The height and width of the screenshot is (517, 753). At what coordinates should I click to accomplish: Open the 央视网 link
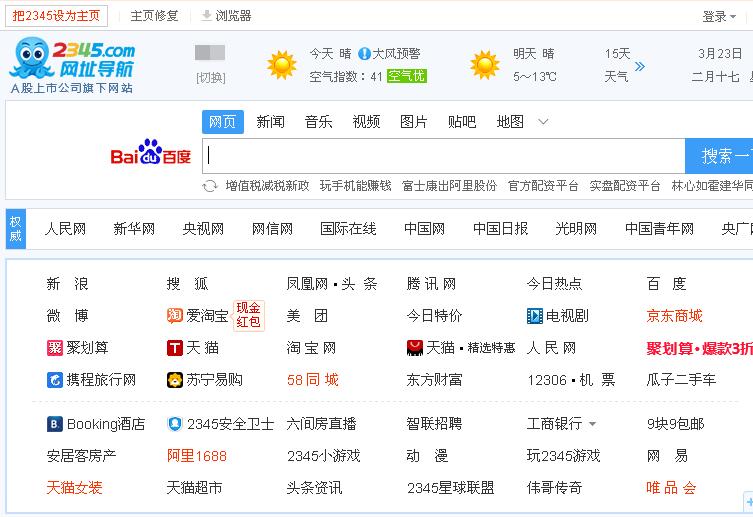tap(204, 228)
